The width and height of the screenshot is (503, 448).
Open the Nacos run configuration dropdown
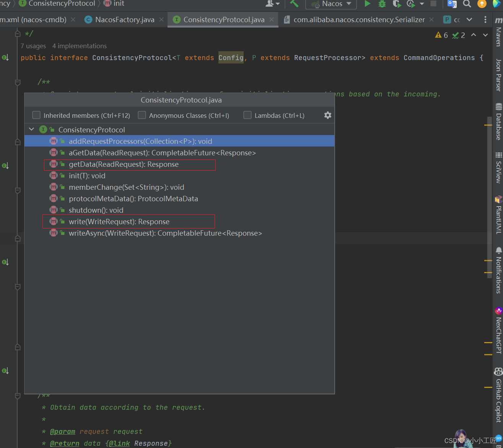click(331, 4)
